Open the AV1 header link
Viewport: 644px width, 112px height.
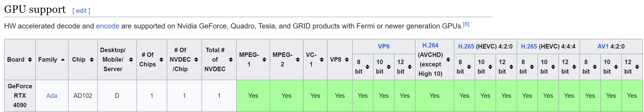pos(603,46)
